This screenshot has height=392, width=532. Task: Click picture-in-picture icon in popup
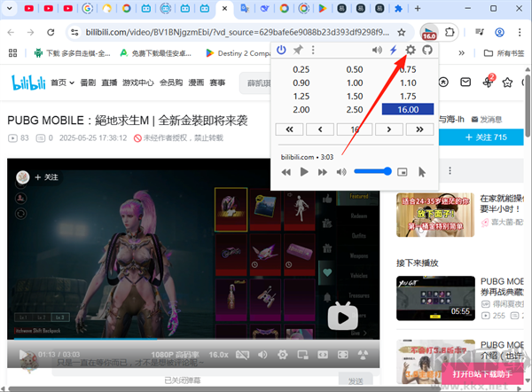pyautogui.click(x=403, y=171)
